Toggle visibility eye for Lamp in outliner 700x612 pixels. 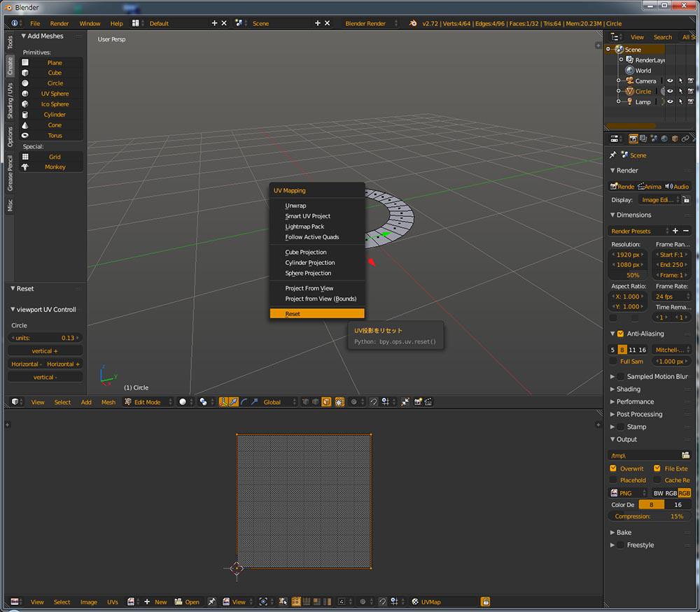(x=670, y=101)
